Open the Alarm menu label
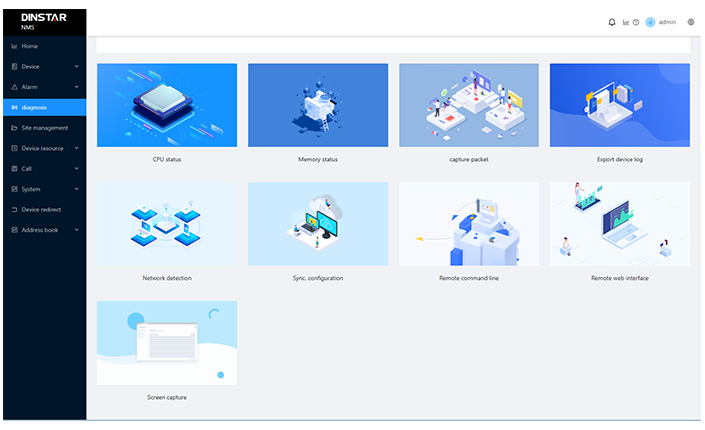 click(29, 87)
